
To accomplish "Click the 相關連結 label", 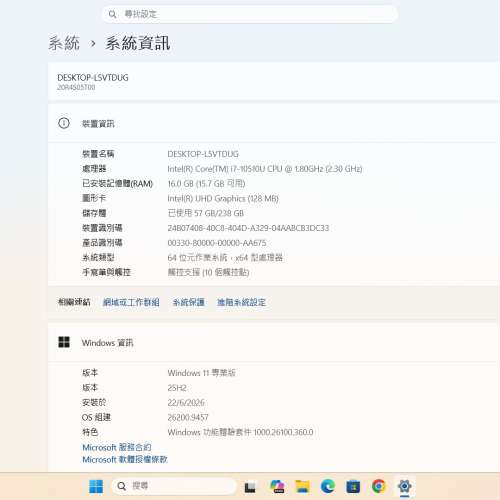I will coord(74,302).
